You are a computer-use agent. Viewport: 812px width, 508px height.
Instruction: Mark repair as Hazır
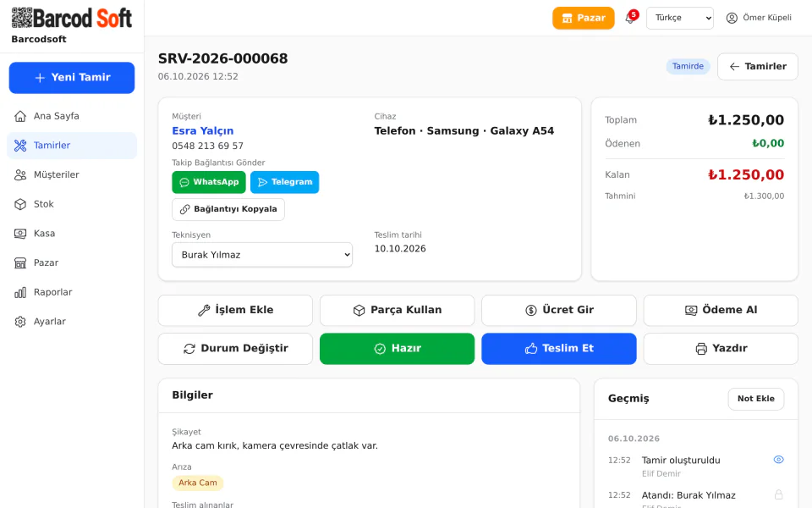point(397,348)
